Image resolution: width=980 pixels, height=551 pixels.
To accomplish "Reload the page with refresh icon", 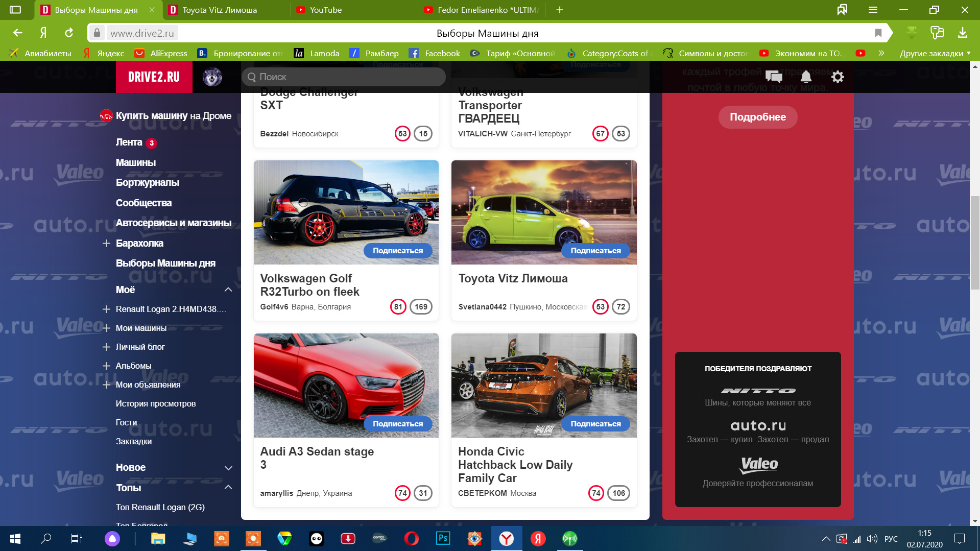I will pos(69,33).
